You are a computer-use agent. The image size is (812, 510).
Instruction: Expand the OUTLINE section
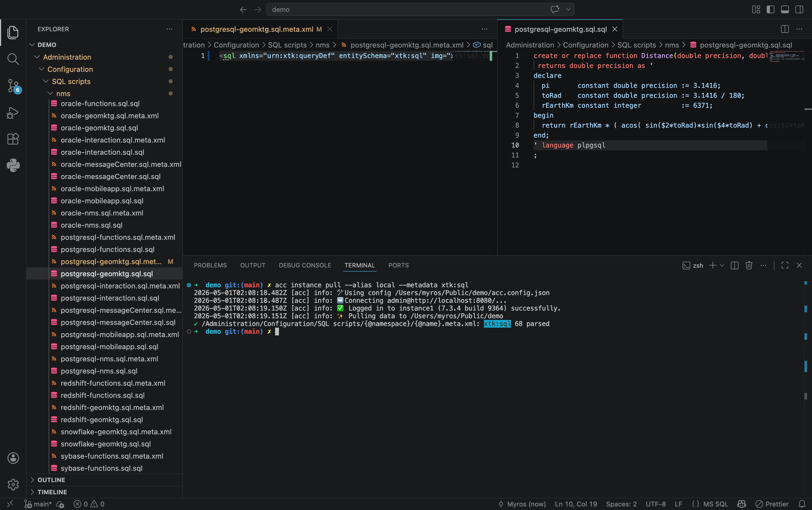(x=104, y=480)
